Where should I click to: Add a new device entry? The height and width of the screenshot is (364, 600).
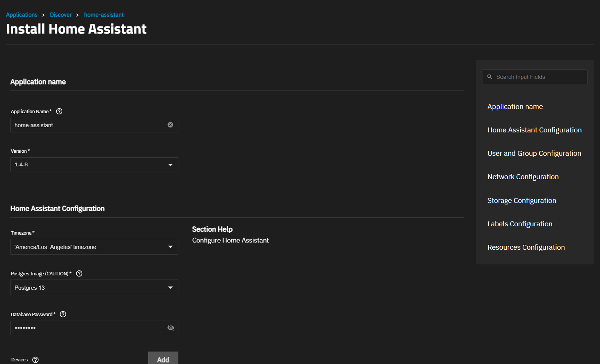tap(163, 359)
